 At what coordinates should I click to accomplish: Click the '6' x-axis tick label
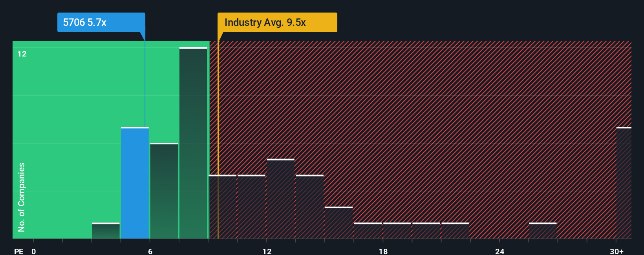(150, 251)
